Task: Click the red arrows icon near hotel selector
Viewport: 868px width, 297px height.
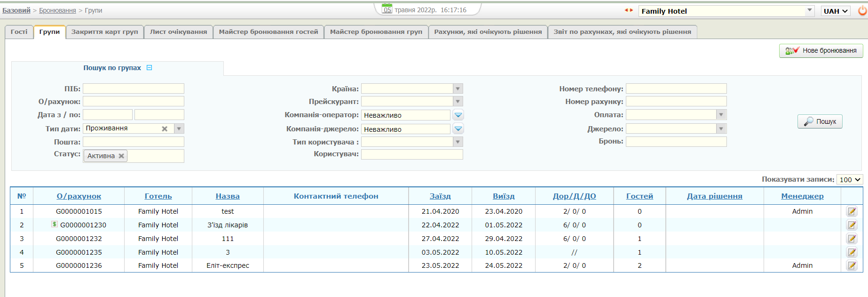Action: (629, 10)
